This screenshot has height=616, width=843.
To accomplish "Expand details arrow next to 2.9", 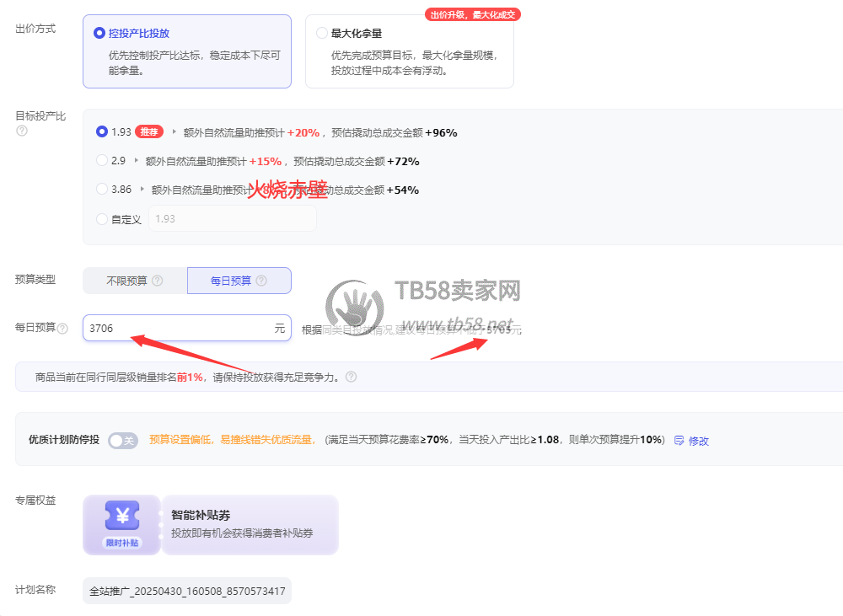I will [136, 160].
